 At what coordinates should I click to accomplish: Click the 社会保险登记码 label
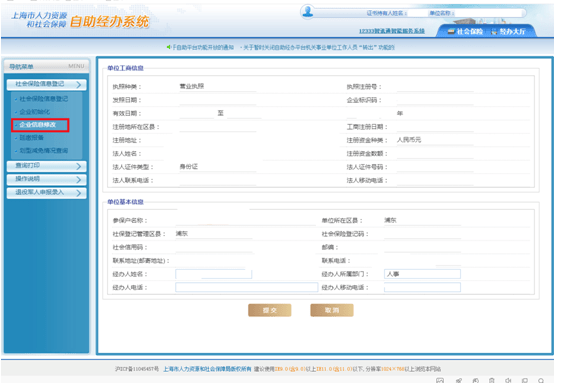point(345,234)
